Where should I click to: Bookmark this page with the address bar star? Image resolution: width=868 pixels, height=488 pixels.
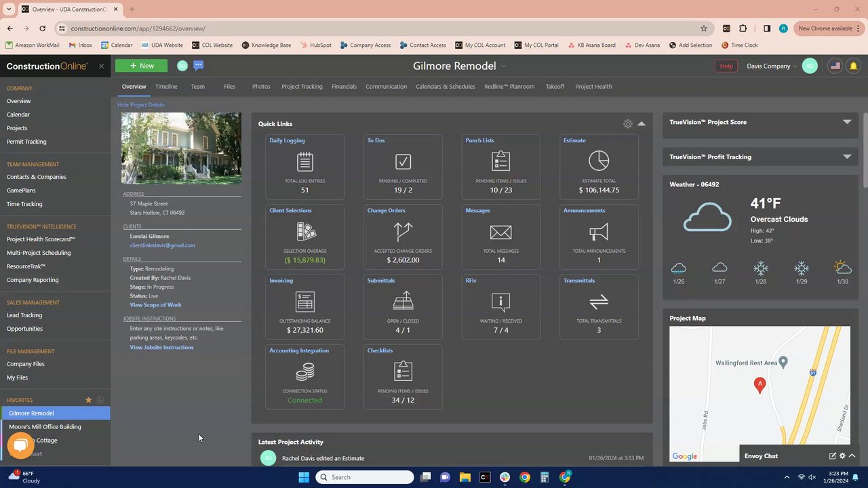coord(704,28)
